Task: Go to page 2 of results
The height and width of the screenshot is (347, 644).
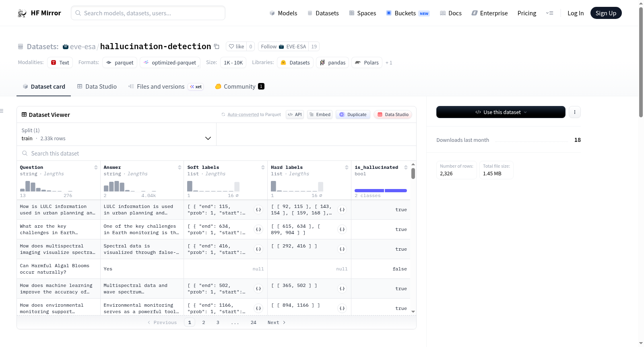Action: 204,322
